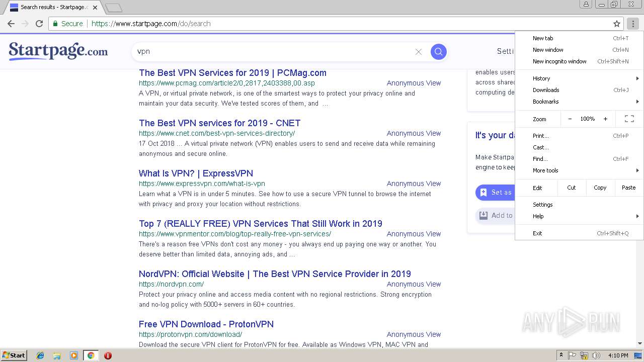Image resolution: width=644 pixels, height=362 pixels.
Task: Click the green Secure padlock icon
Action: (x=56, y=24)
